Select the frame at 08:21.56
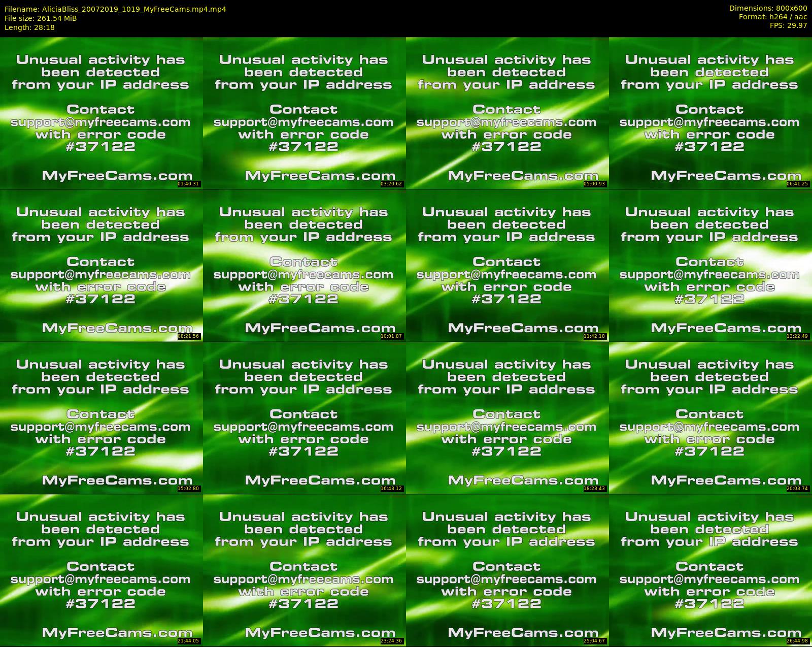The image size is (812, 647). (101, 265)
